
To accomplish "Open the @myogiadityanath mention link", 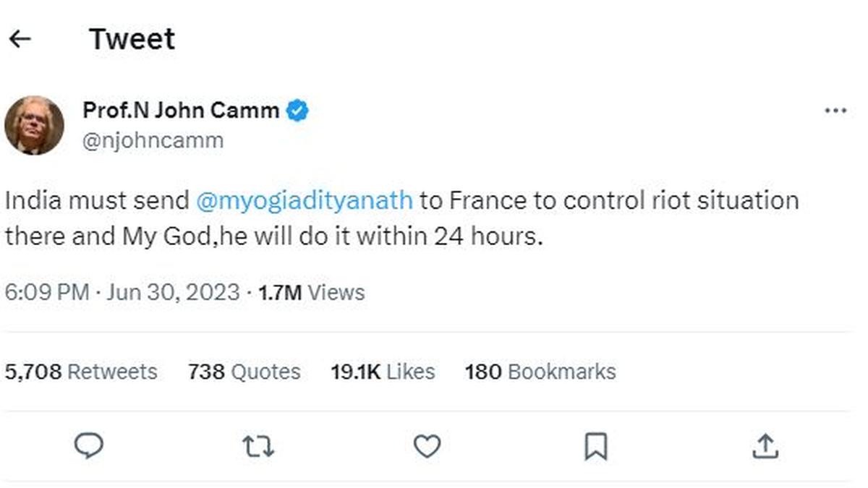I will (x=305, y=200).
